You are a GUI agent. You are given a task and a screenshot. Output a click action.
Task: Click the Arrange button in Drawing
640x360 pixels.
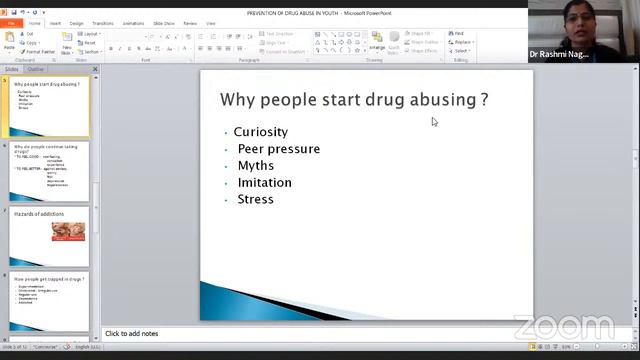(377, 42)
